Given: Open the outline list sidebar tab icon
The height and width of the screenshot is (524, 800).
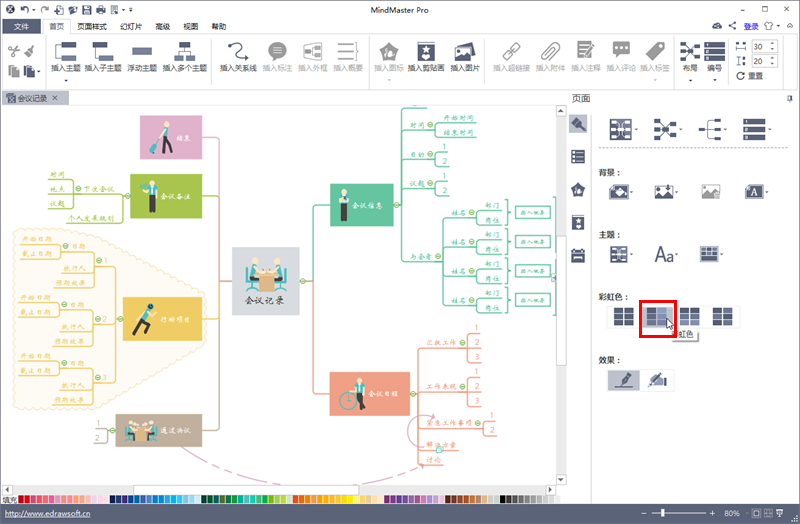Looking at the screenshot, I should point(578,157).
